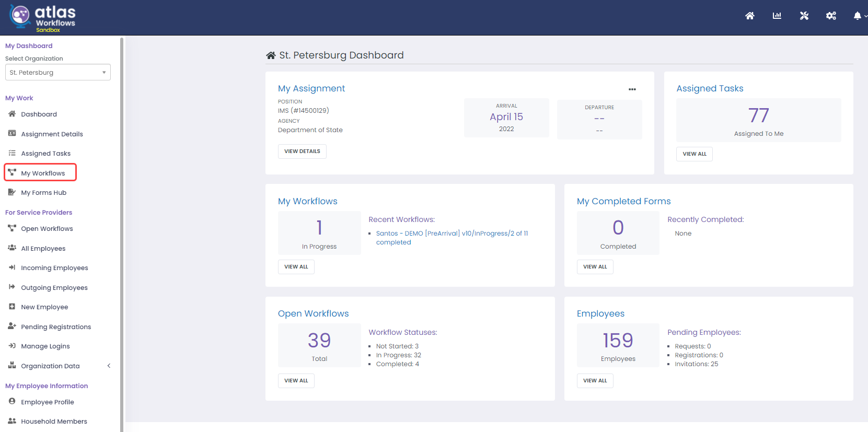Click the Dashboard house icon in sidebar
The height and width of the screenshot is (432, 868).
click(12, 114)
